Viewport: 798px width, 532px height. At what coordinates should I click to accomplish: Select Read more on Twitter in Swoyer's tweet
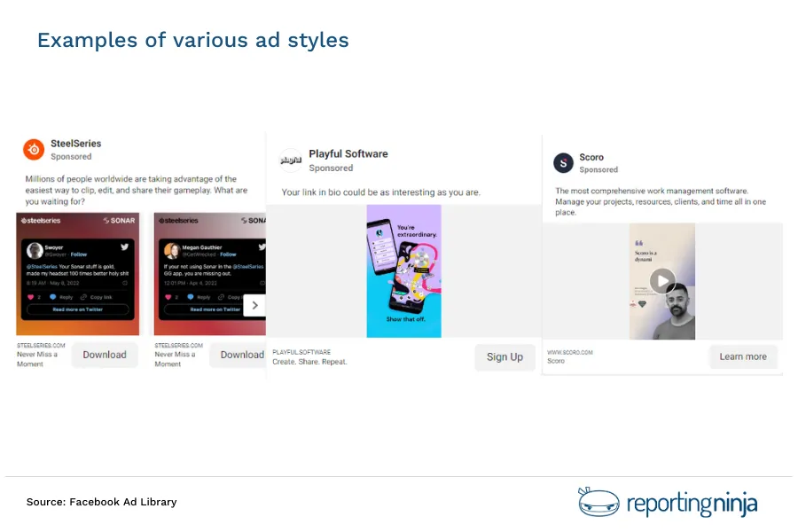[77, 309]
